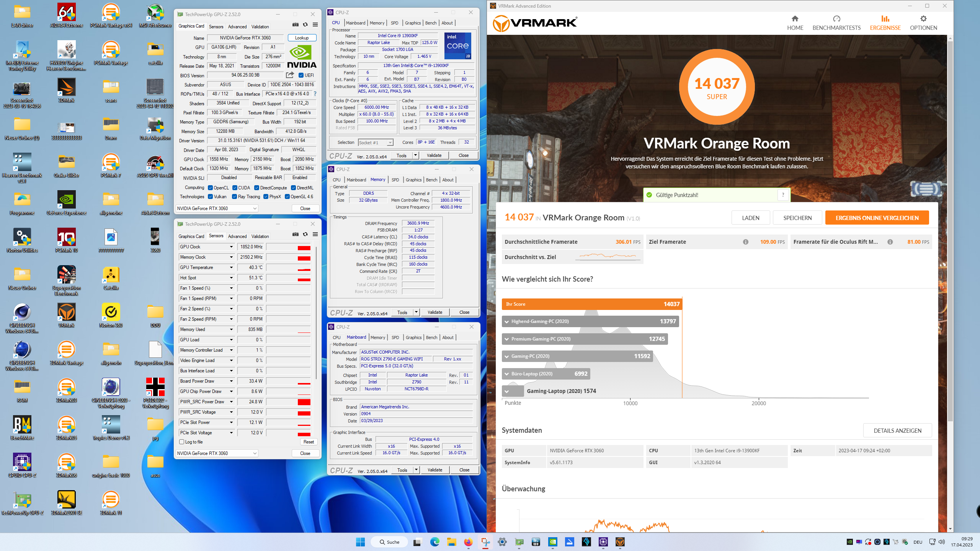Open the HOME icon in VRMark
The image size is (980, 551).
click(x=795, y=18)
